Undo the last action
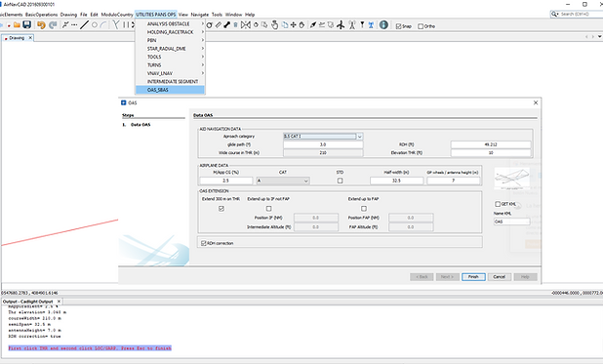 41,25
